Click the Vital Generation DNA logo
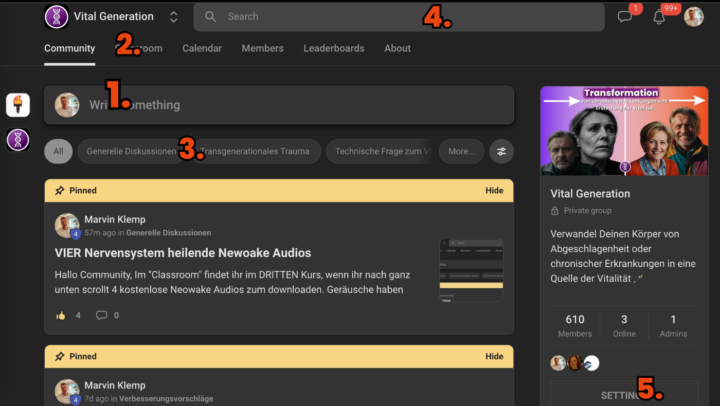720x406 pixels. click(x=57, y=16)
